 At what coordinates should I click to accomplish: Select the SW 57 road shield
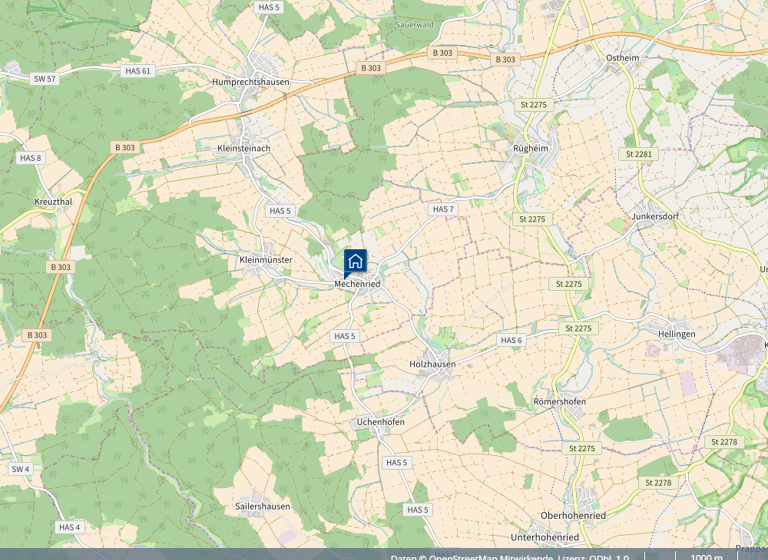coord(45,78)
